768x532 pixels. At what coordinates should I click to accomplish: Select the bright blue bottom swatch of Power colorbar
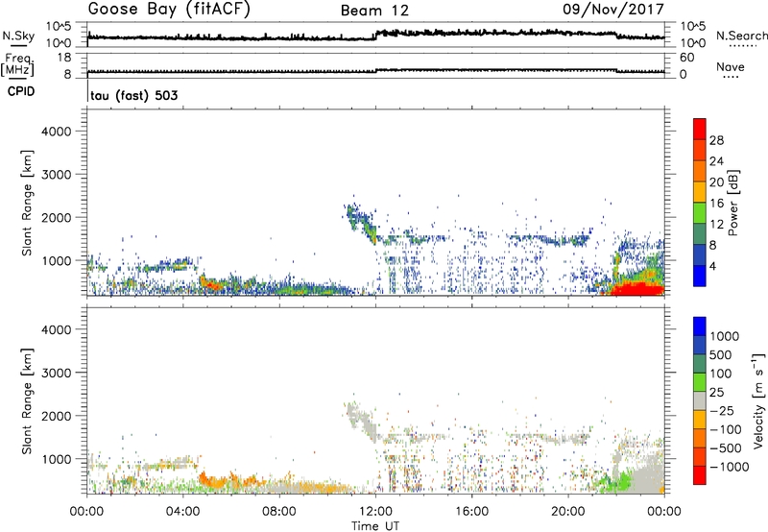click(700, 276)
